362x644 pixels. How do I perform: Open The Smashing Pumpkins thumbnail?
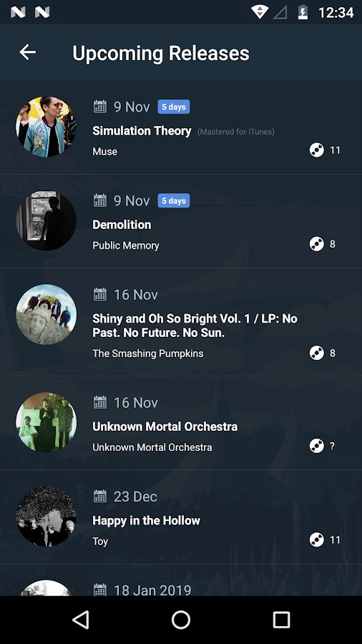pos(46,314)
